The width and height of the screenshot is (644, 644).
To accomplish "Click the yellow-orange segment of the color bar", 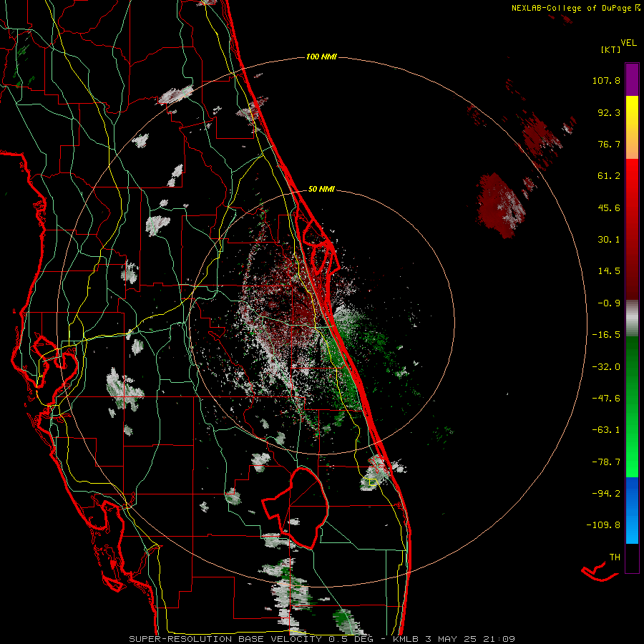I will pyautogui.click(x=632, y=127).
